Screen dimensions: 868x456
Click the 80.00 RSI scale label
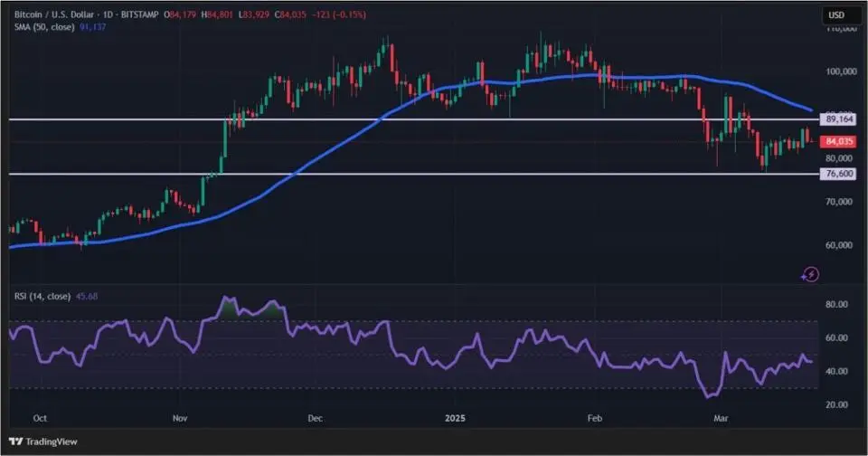tap(837, 305)
